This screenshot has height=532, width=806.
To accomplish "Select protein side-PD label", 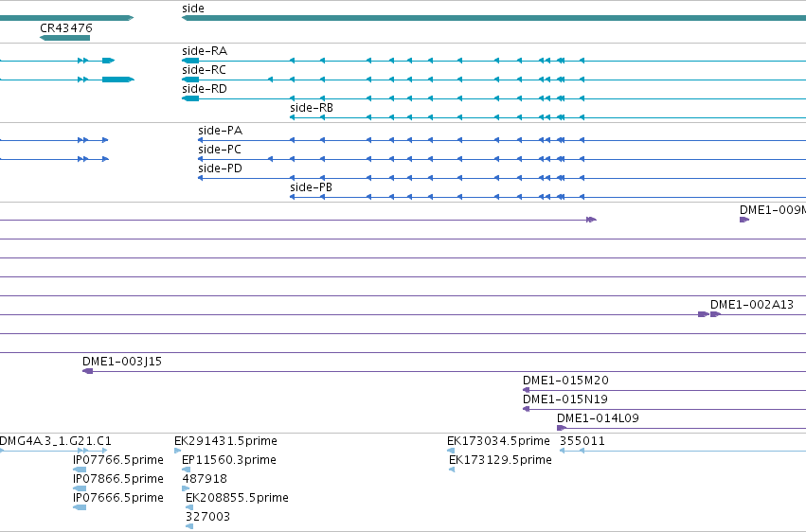I will click(220, 168).
